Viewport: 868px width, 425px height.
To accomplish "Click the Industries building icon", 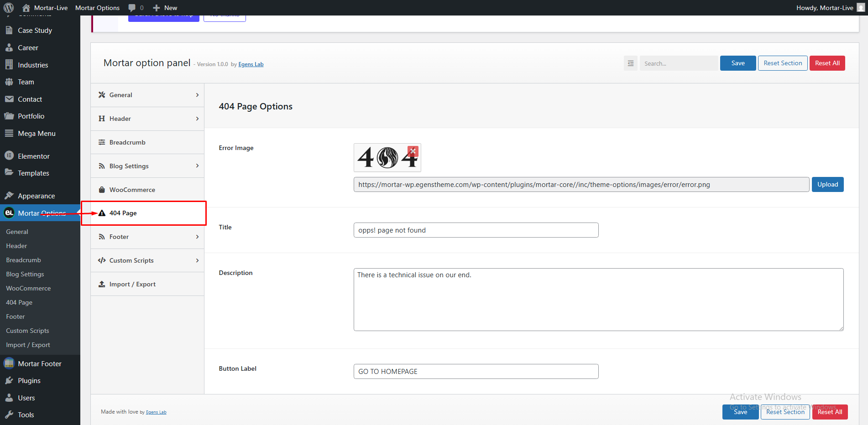I will point(9,65).
